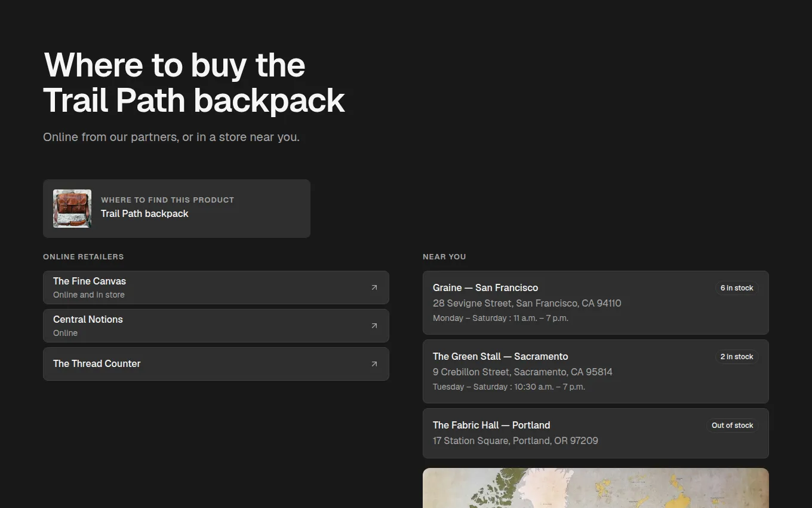This screenshot has width=812, height=508.
Task: Select The Fabric Hall — Portland store card
Action: tap(596, 433)
